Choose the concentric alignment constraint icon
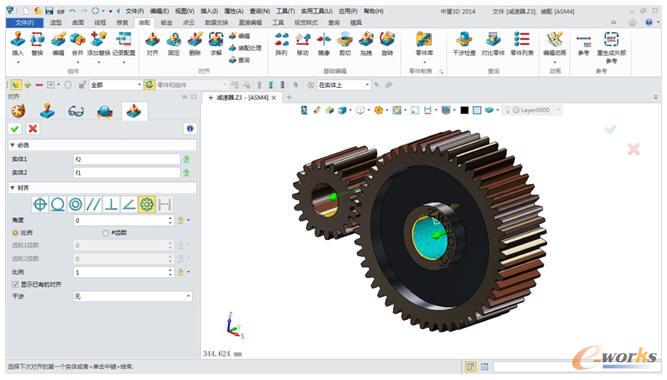667x380 pixels. [76, 205]
